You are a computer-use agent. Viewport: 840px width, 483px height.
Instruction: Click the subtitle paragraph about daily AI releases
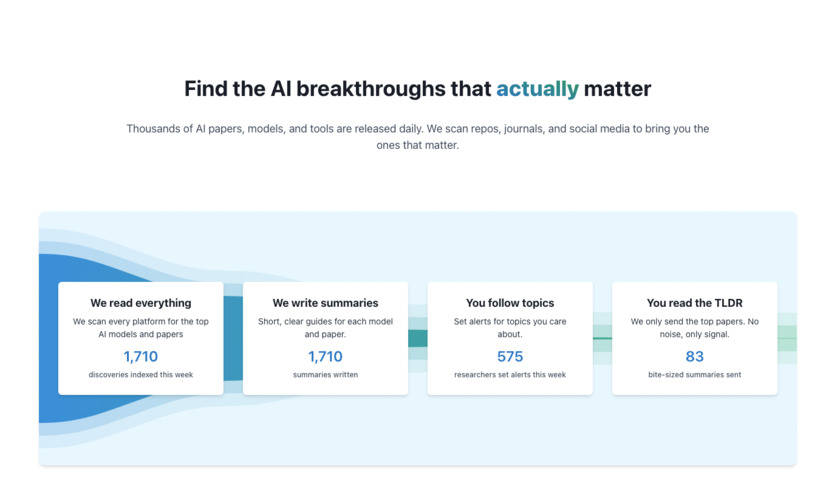click(x=417, y=136)
